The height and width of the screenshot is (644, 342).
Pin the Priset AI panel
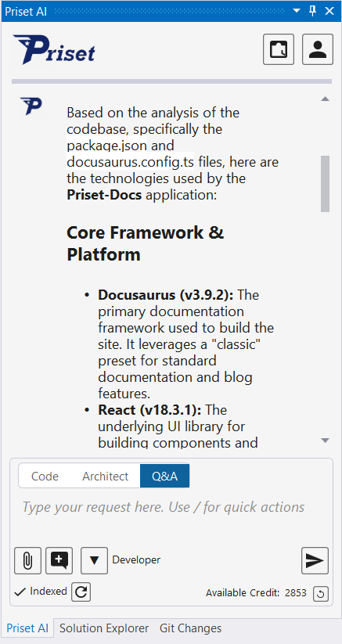click(313, 11)
